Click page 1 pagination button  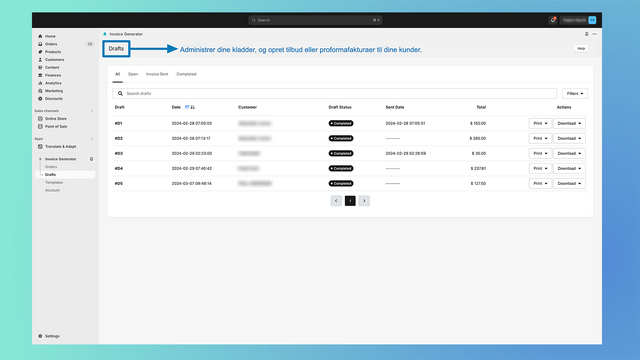[x=350, y=201]
